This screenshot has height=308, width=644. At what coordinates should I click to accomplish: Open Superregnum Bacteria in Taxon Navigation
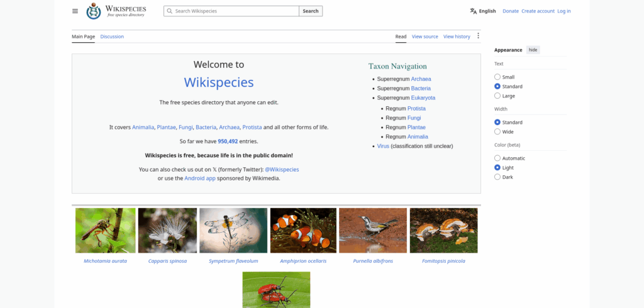click(421, 88)
